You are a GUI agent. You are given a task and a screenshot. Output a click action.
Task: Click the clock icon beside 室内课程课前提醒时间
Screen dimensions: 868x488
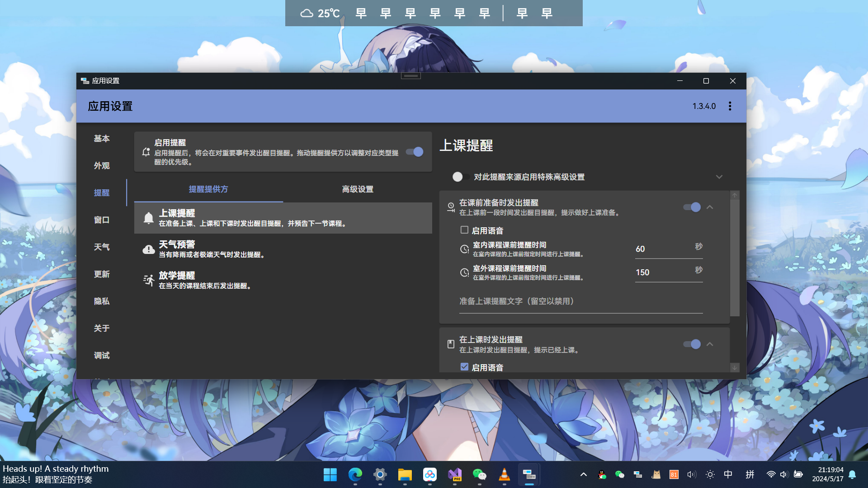coord(464,249)
